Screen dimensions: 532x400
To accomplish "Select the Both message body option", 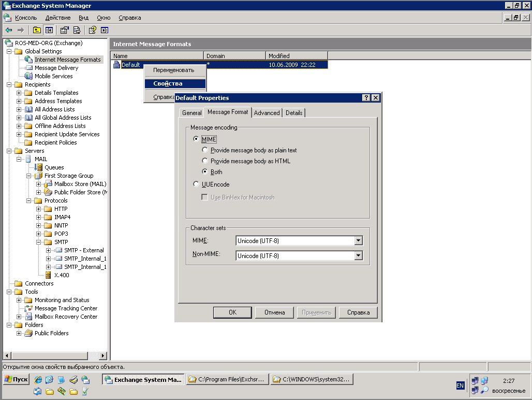I will [x=204, y=172].
